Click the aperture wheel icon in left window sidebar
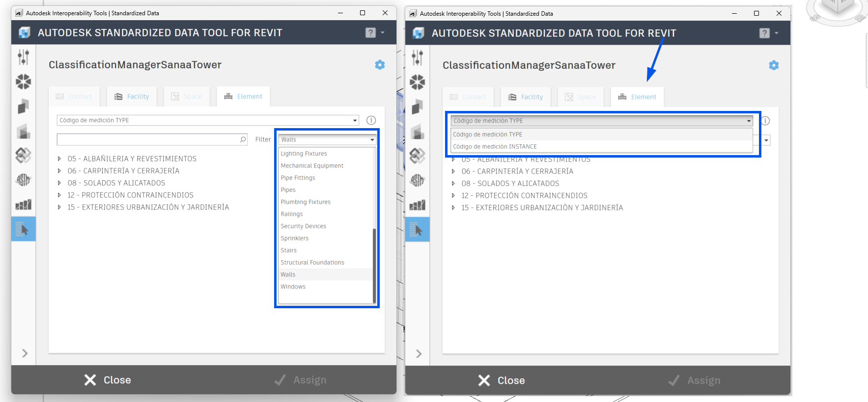This screenshot has height=402, width=868. coord(24,81)
